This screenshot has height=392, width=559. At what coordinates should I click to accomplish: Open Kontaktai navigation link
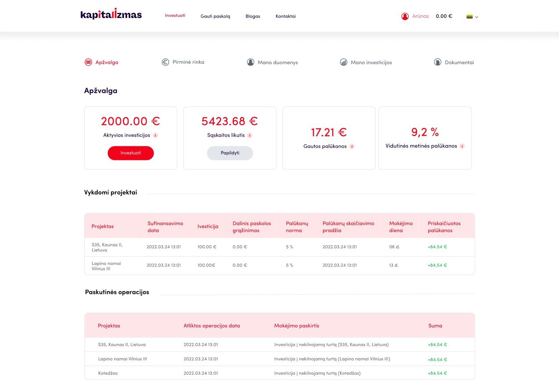286,16
